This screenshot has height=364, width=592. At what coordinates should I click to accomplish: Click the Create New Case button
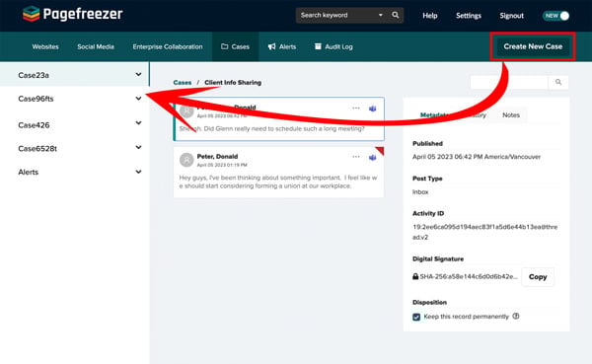533,46
